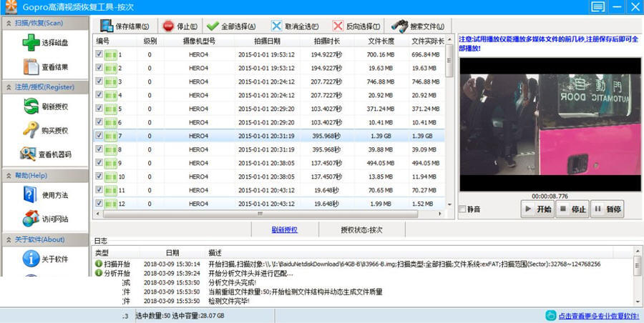Click 全部选择 toolbar button
This screenshot has width=644, height=323.
[231, 26]
